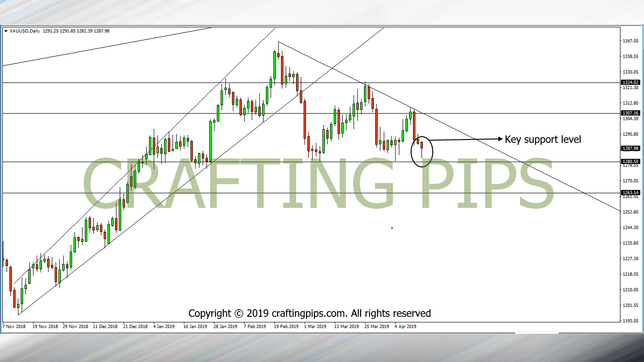
Task: Click 1235.80 on the price scale
Action: click(630, 243)
